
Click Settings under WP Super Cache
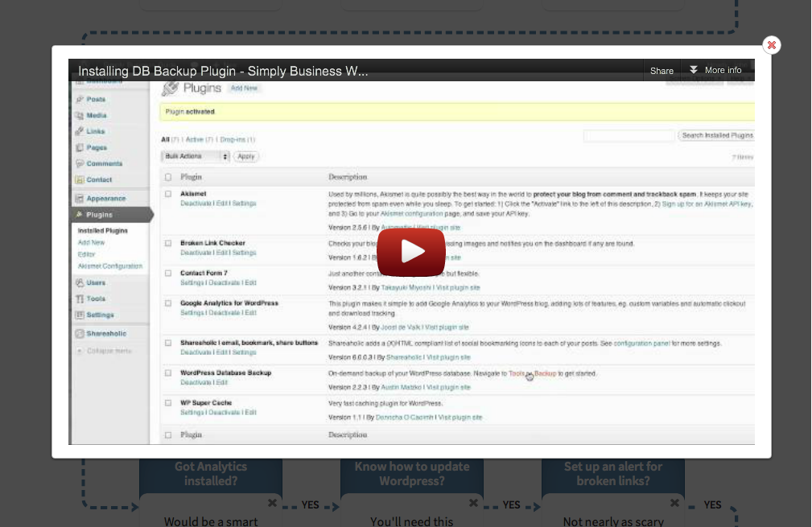point(192,413)
